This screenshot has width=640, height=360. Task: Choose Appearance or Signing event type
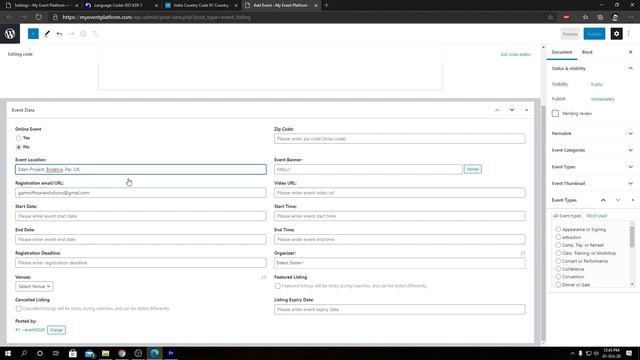tap(558, 229)
